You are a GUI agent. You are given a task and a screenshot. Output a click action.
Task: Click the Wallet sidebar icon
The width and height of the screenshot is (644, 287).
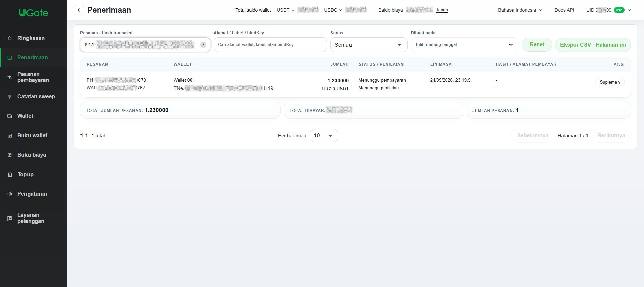pos(10,116)
